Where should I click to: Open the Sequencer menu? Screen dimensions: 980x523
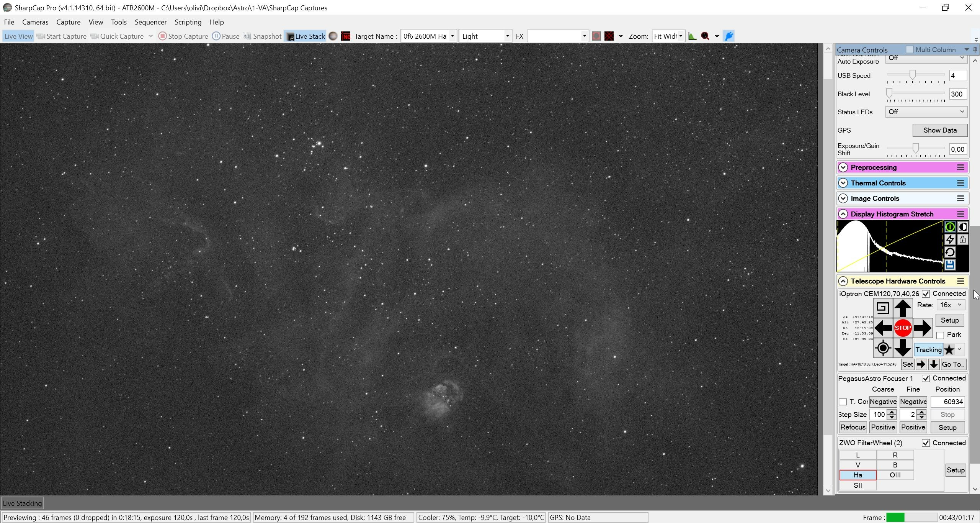click(150, 22)
